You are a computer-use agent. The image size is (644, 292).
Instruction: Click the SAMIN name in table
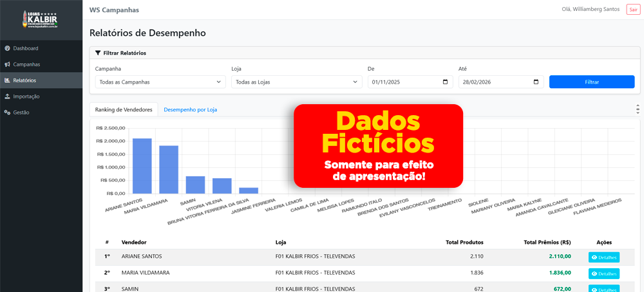130,289
